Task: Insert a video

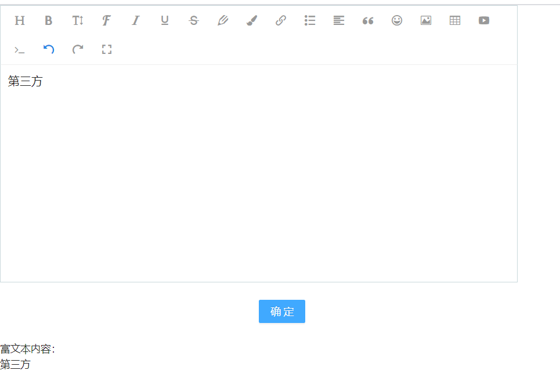Action: click(484, 21)
